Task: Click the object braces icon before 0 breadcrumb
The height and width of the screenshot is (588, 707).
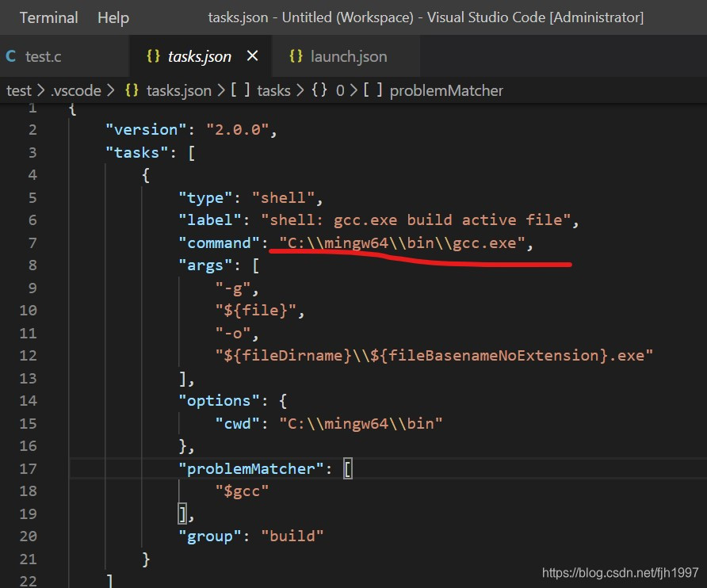Action: pyautogui.click(x=319, y=90)
